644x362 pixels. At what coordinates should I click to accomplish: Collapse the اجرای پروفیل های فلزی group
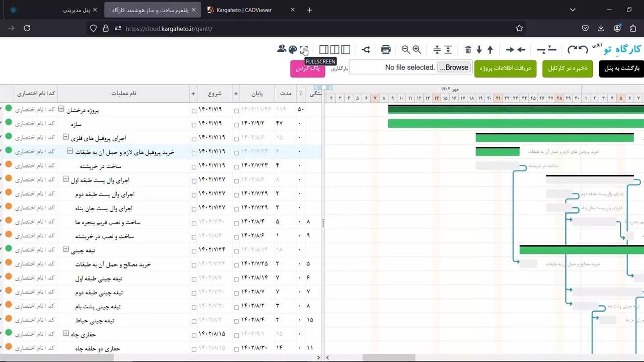[65, 137]
